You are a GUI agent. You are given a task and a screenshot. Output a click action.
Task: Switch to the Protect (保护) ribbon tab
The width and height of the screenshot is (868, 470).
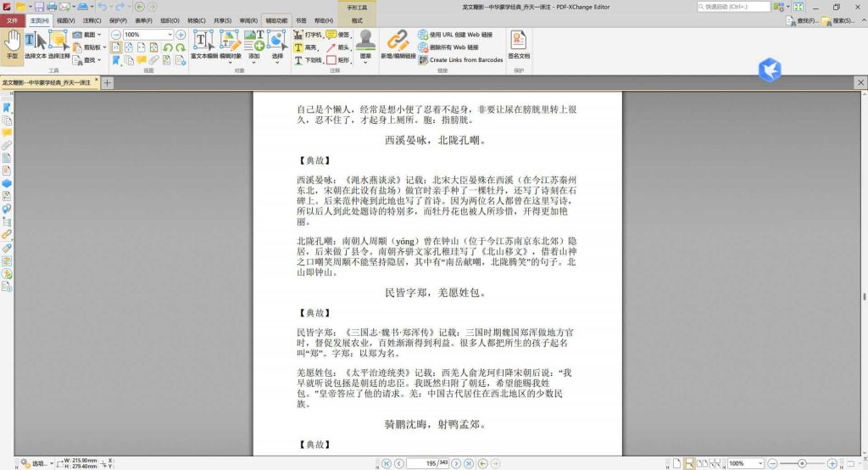coord(118,20)
